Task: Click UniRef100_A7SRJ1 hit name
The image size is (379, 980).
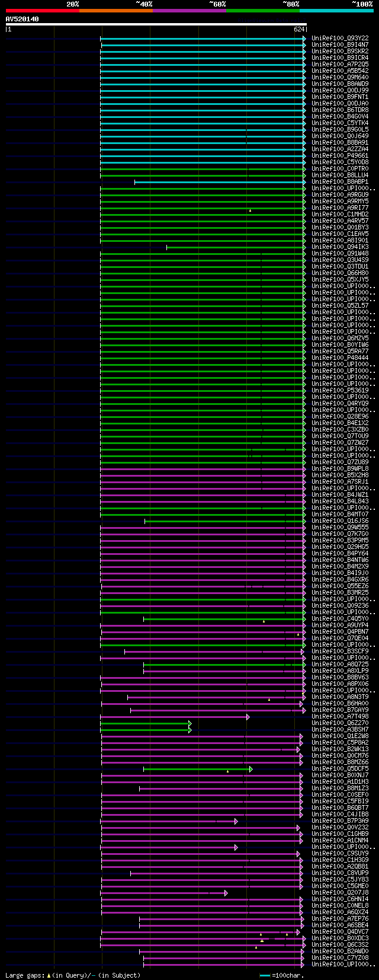Action: click(x=340, y=481)
